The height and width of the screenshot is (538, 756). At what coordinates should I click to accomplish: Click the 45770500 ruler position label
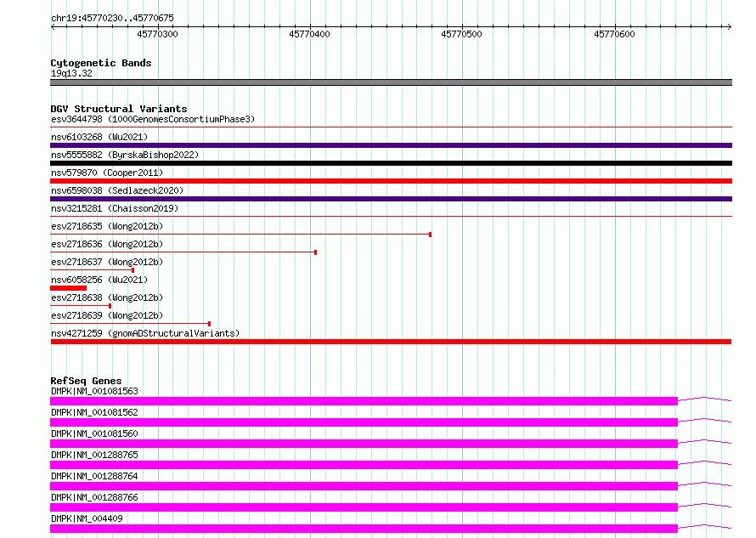[x=461, y=34]
